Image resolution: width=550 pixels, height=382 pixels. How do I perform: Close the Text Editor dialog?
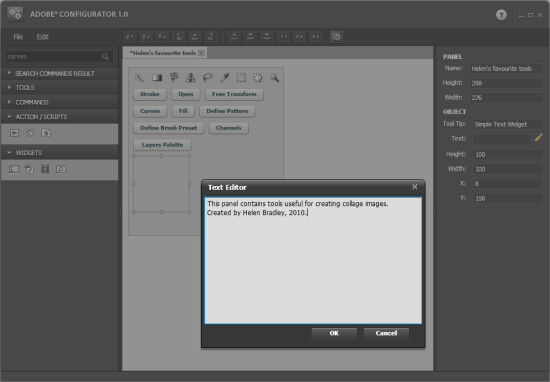tap(415, 187)
